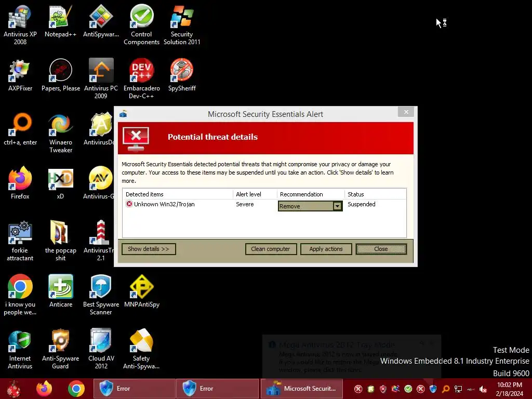Select the Safety Anti-Spyware desktop icon

pos(141,349)
